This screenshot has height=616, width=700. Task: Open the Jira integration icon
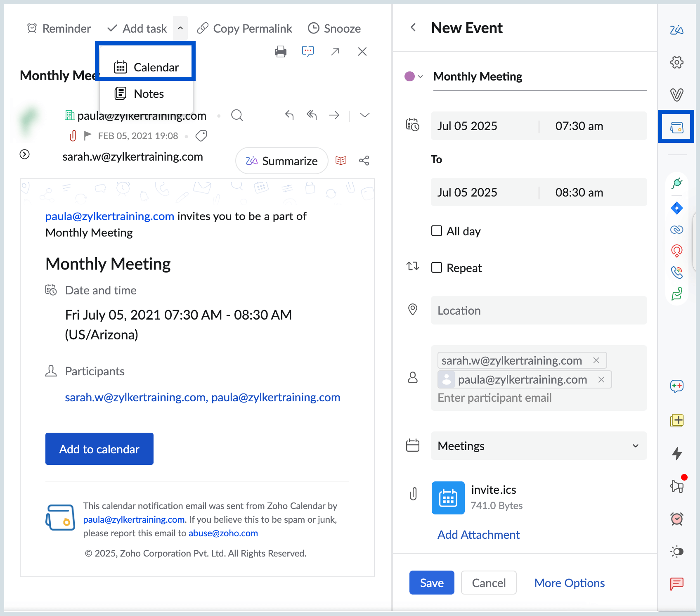tap(677, 208)
